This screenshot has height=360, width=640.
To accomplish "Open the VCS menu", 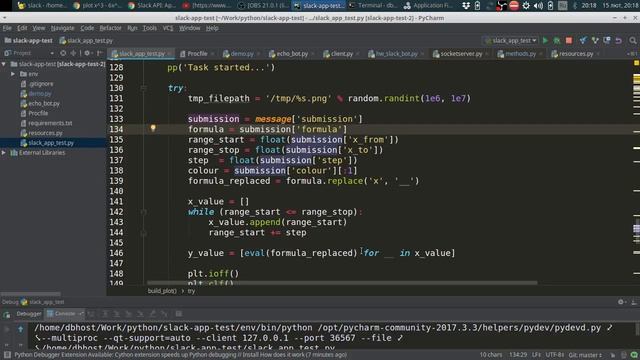I will [x=168, y=28].
